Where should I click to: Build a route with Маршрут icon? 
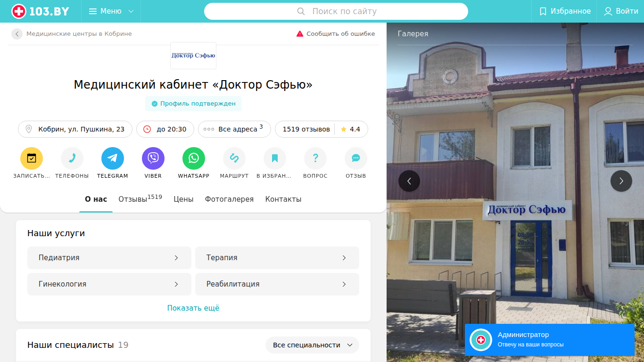[234, 158]
